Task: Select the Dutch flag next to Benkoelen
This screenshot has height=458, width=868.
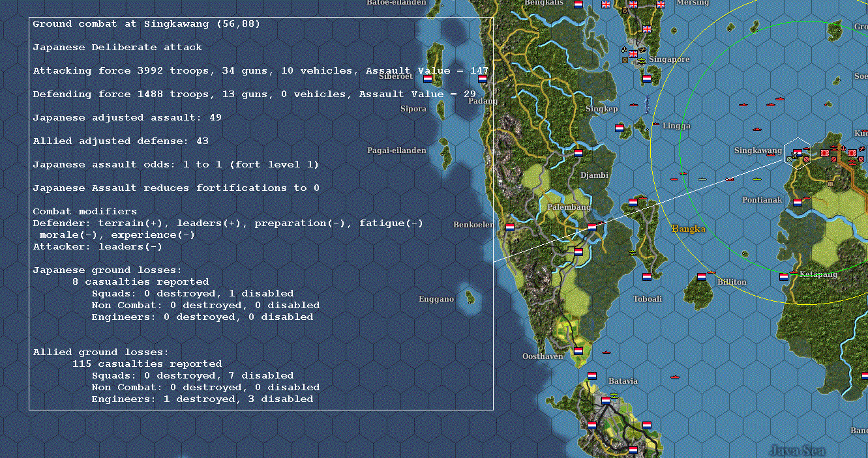Action: pyautogui.click(x=509, y=227)
